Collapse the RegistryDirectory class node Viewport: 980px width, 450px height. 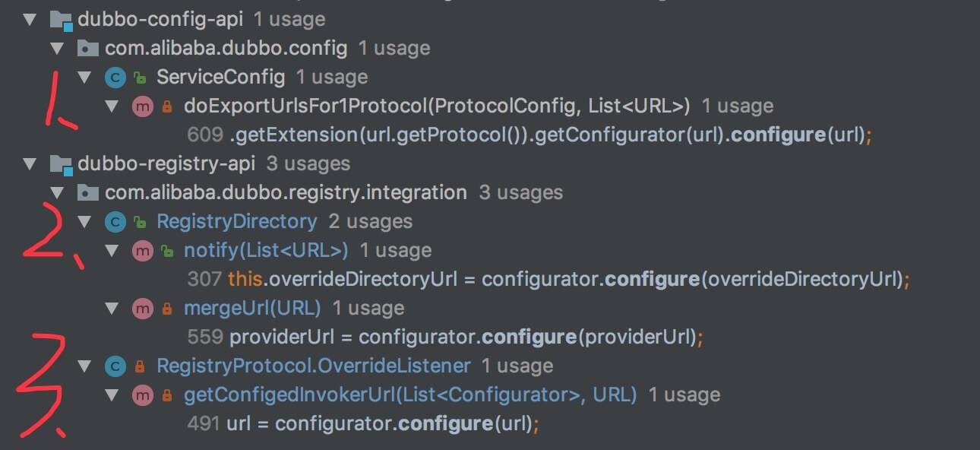(84, 221)
